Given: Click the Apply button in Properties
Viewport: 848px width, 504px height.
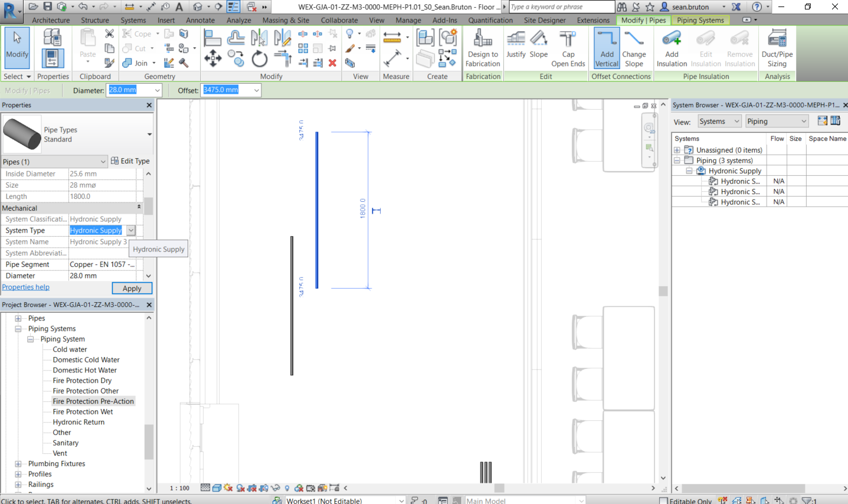Looking at the screenshot, I should point(132,288).
